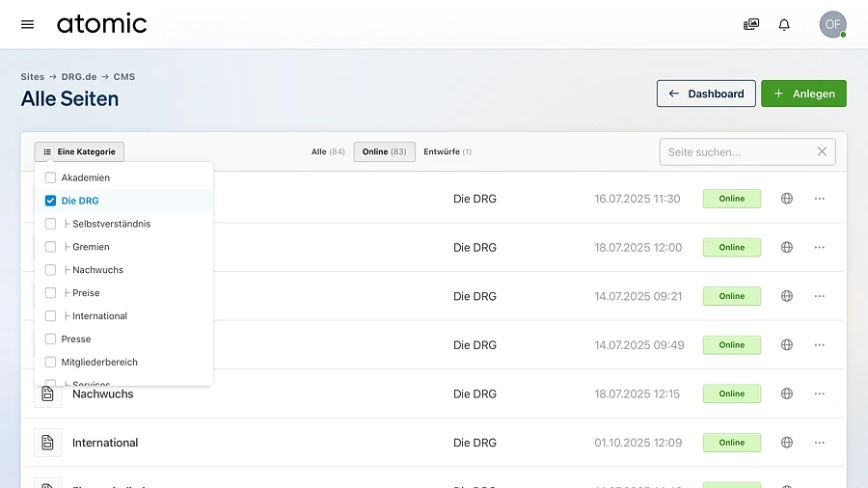
Task: Open three-dot menu for 18.07.2025 12:00 row
Action: [820, 248]
